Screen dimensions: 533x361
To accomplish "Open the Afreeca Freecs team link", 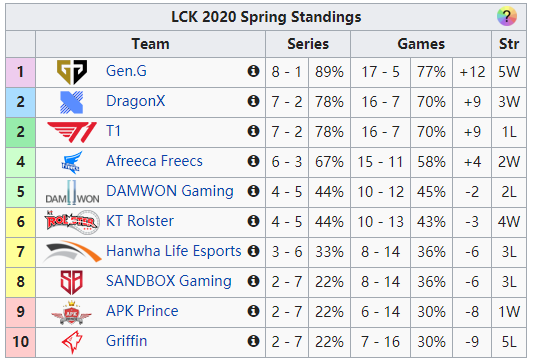I will (154, 161).
